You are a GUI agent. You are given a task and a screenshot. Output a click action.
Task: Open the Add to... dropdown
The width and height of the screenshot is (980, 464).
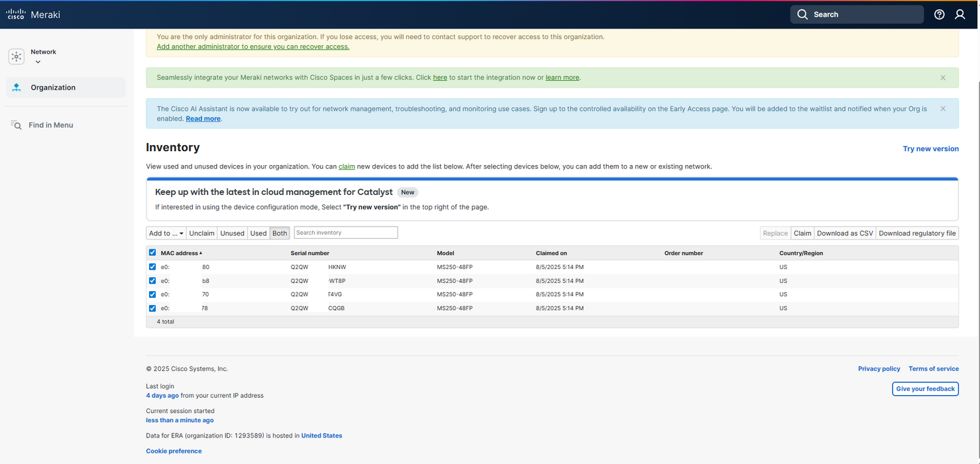tap(166, 233)
